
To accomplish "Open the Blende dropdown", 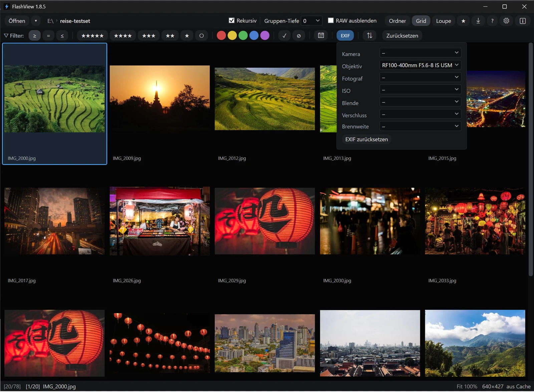I will click(420, 102).
